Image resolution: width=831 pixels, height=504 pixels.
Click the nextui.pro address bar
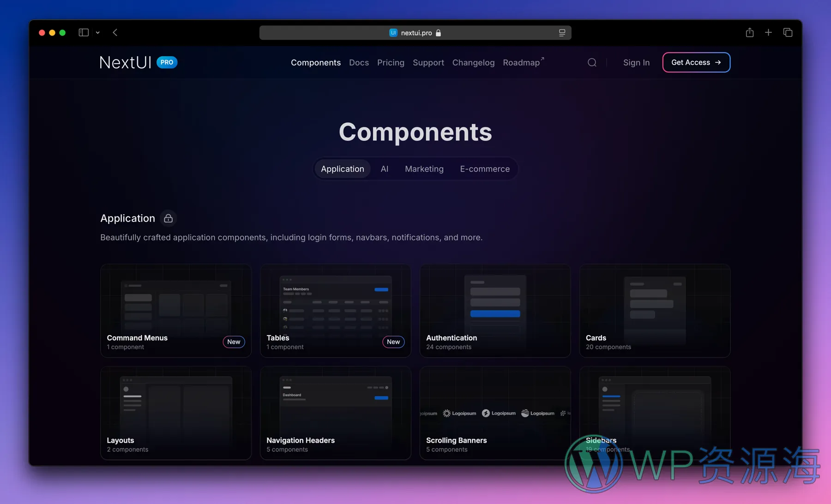point(415,33)
